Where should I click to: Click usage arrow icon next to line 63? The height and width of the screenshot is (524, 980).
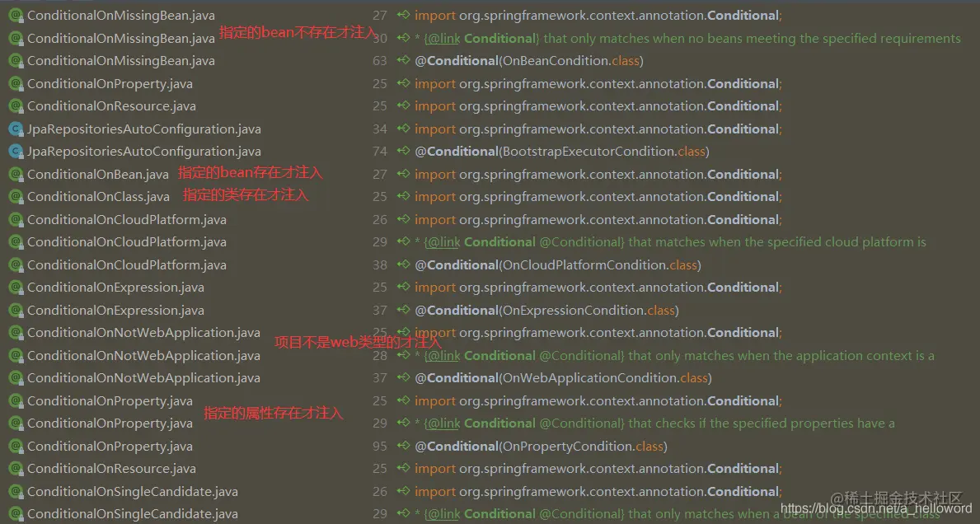tap(404, 61)
